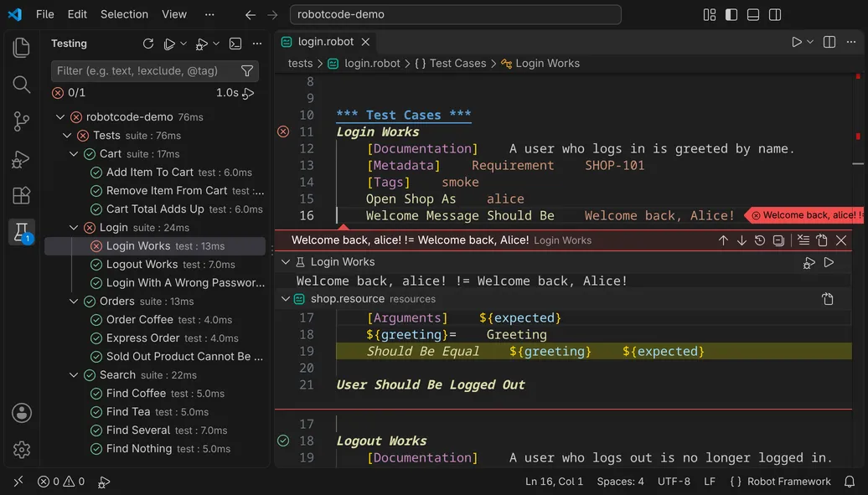868x495 pixels.
Task: Close the test failure peek view
Action: (841, 240)
